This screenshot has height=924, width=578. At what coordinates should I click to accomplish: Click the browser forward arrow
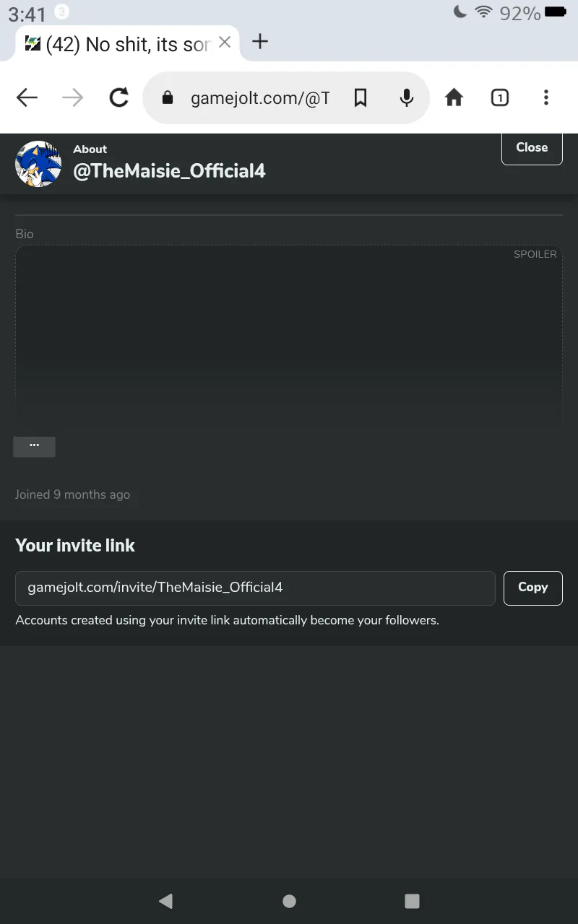[73, 97]
